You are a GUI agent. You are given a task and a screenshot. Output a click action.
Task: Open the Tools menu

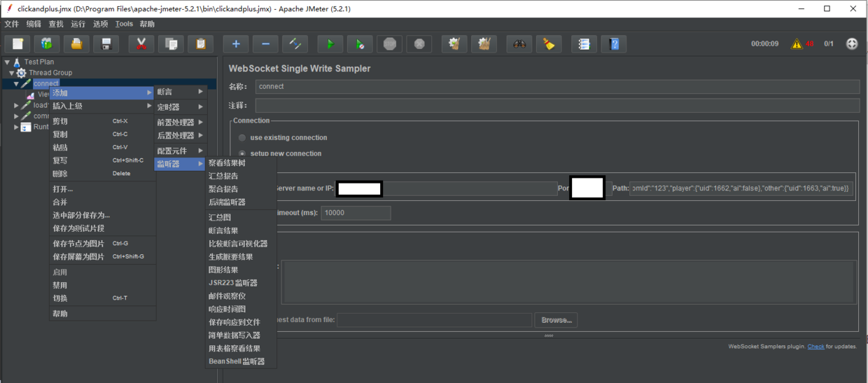click(x=124, y=24)
